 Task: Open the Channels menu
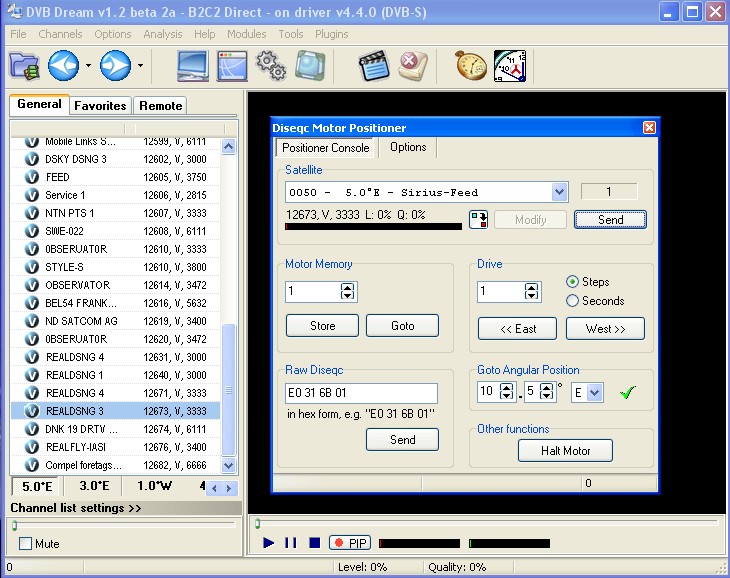pyautogui.click(x=60, y=34)
